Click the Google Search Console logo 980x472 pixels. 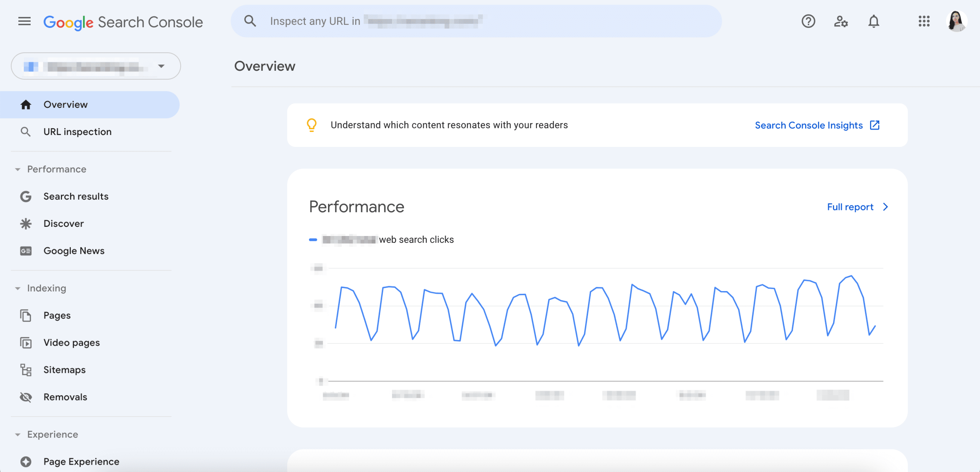[x=123, y=22]
